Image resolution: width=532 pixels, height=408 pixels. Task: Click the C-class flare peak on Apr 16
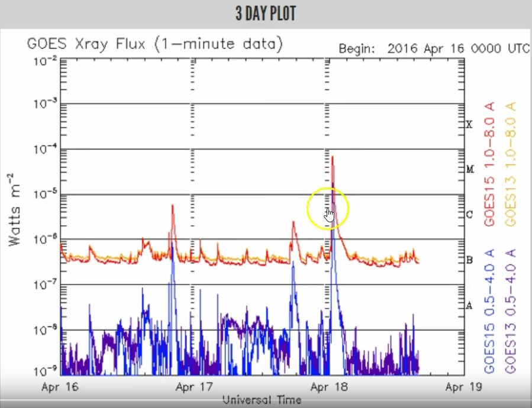coord(172,205)
